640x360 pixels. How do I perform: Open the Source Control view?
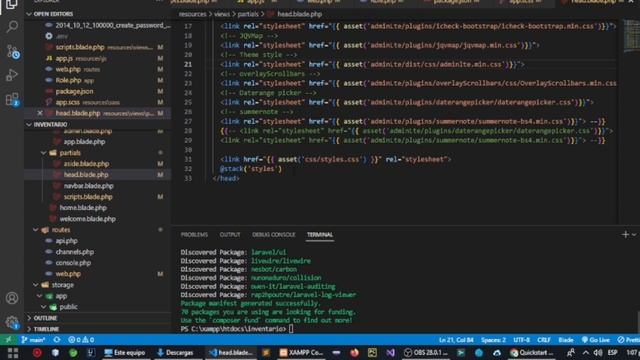pos(12,51)
